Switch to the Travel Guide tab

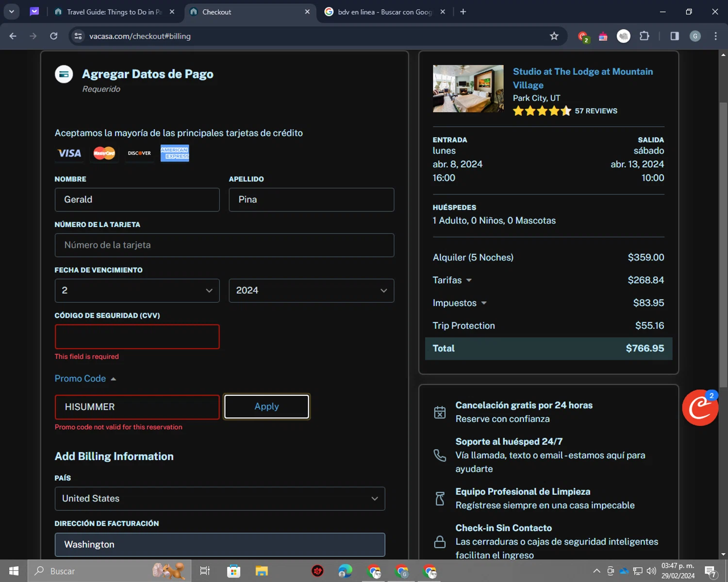(x=114, y=12)
